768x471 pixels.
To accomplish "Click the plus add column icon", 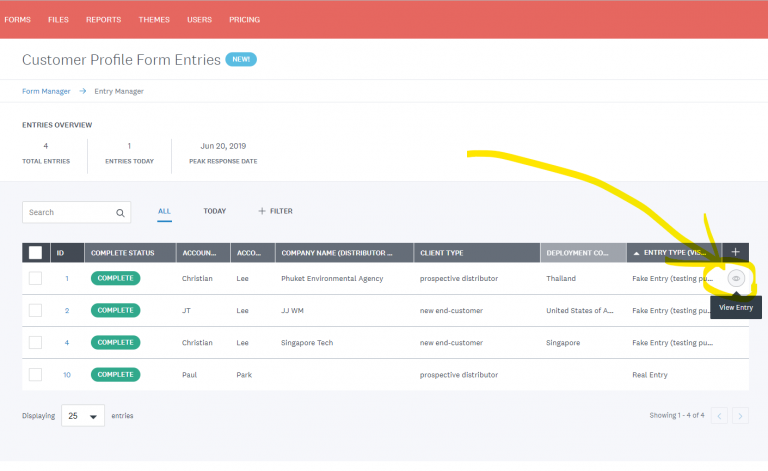I will [735, 252].
